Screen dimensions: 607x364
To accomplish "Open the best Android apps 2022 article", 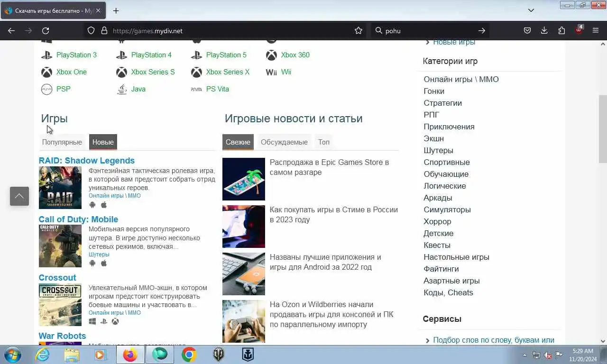I will (x=325, y=262).
